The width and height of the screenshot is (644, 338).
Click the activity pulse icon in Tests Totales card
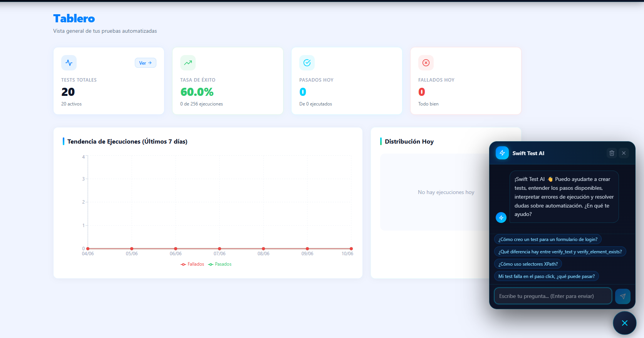click(x=69, y=63)
